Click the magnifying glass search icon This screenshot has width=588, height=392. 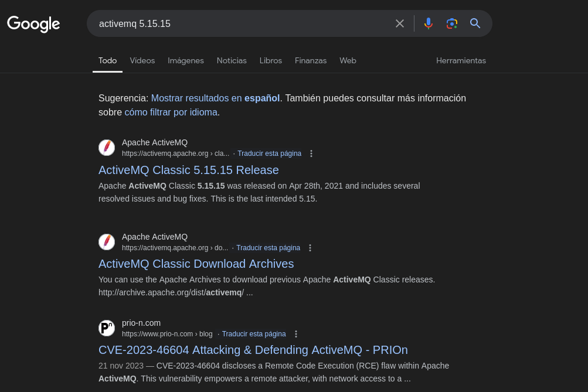(x=475, y=23)
